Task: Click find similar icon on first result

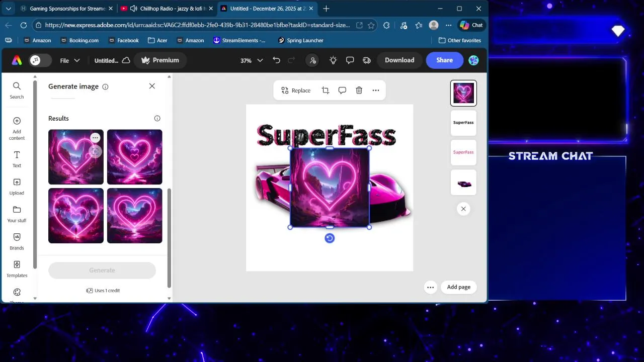Action: click(x=95, y=151)
